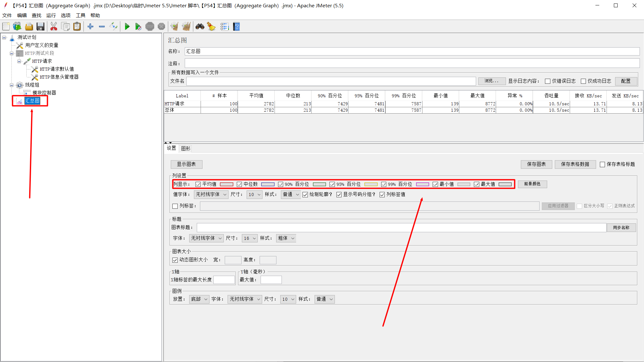
Task: Enable the 仅错误日志 checkbox
Action: 548,81
